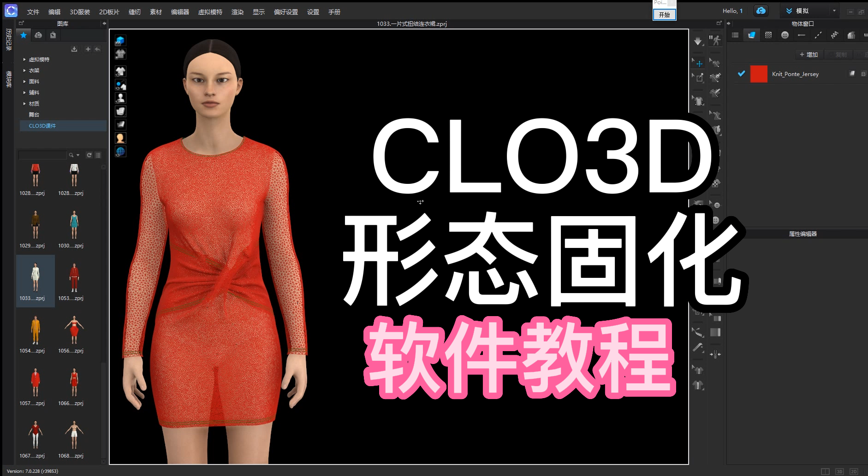868x476 pixels.
Task: Select the dashed box selection tool
Action: (698, 78)
